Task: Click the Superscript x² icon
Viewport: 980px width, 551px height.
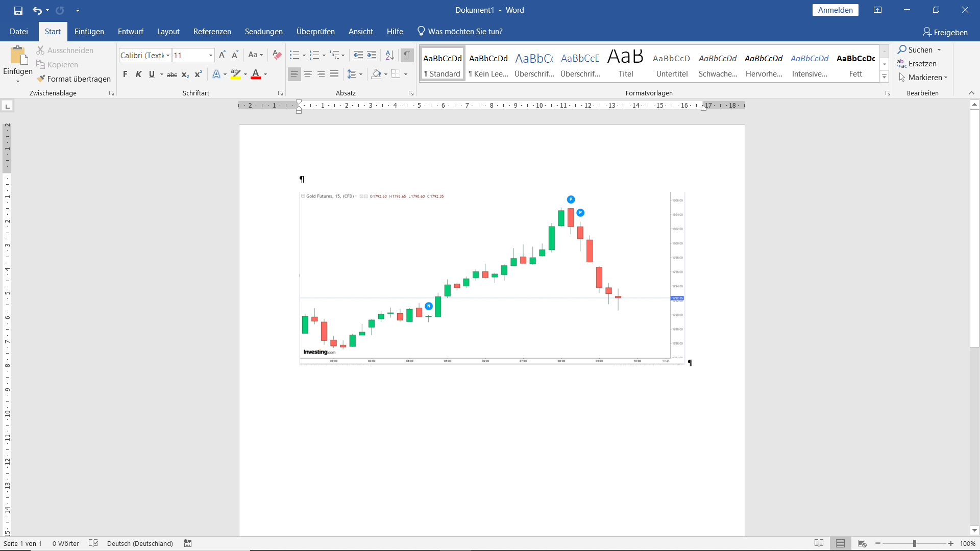Action: 199,74
